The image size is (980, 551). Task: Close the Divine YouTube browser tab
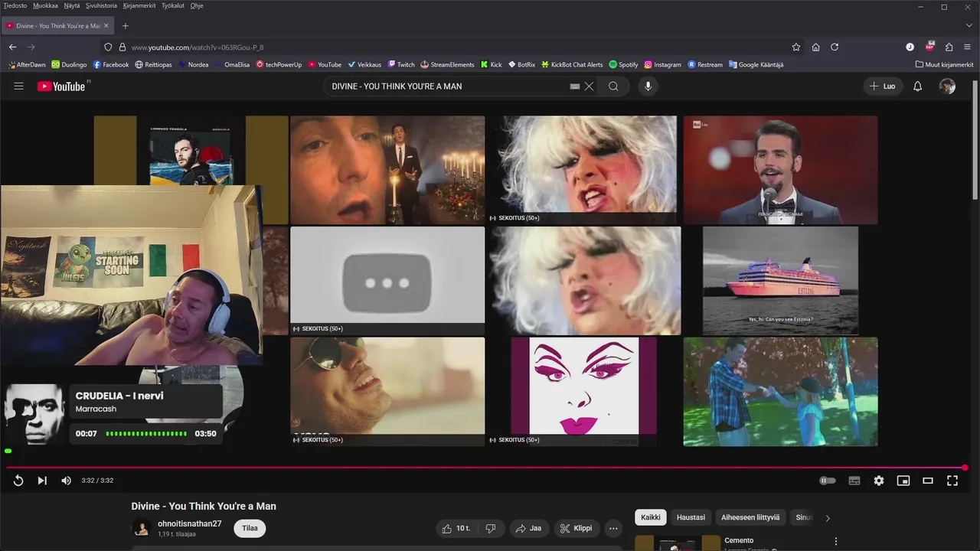click(x=106, y=25)
